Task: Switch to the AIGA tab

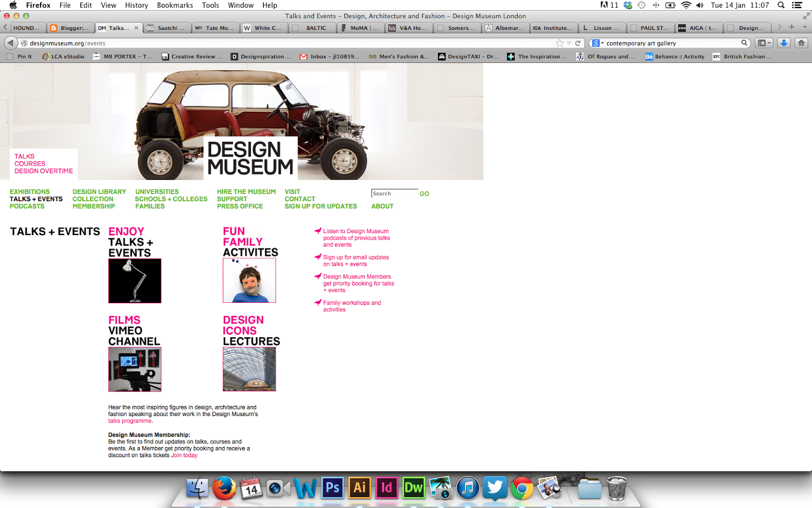Action: [x=699, y=28]
